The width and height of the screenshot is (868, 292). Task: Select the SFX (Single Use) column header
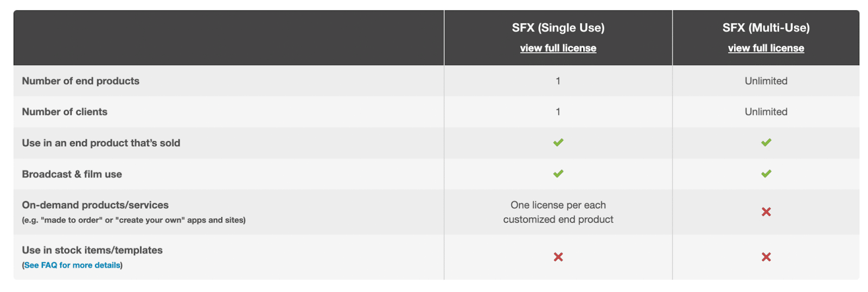(x=558, y=28)
